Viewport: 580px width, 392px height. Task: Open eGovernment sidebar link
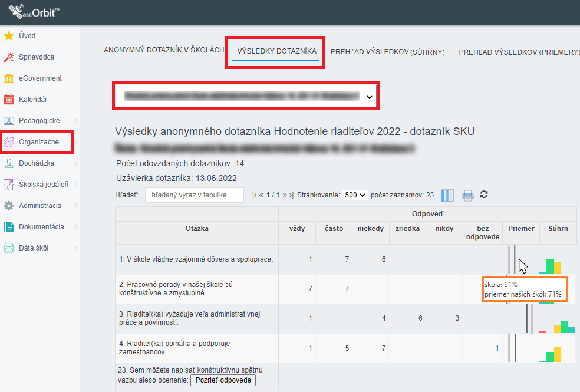point(40,78)
